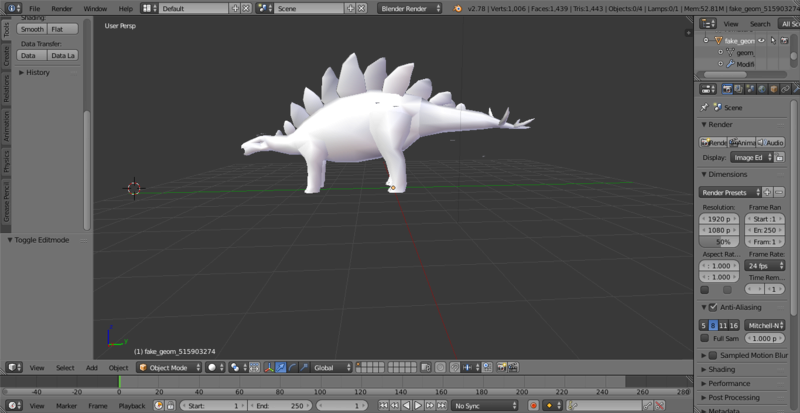Play the animation in reverse

407,406
